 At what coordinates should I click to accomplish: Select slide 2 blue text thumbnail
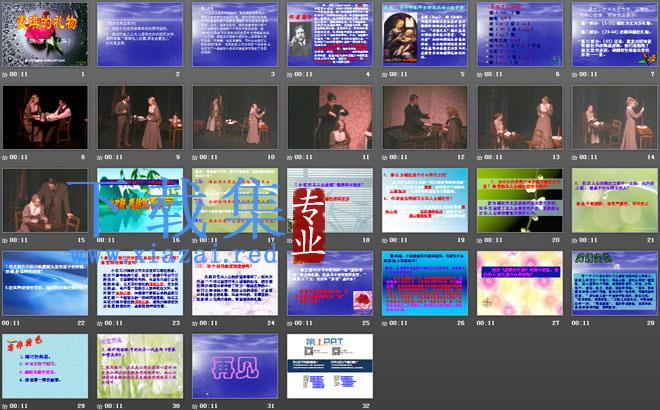140,34
